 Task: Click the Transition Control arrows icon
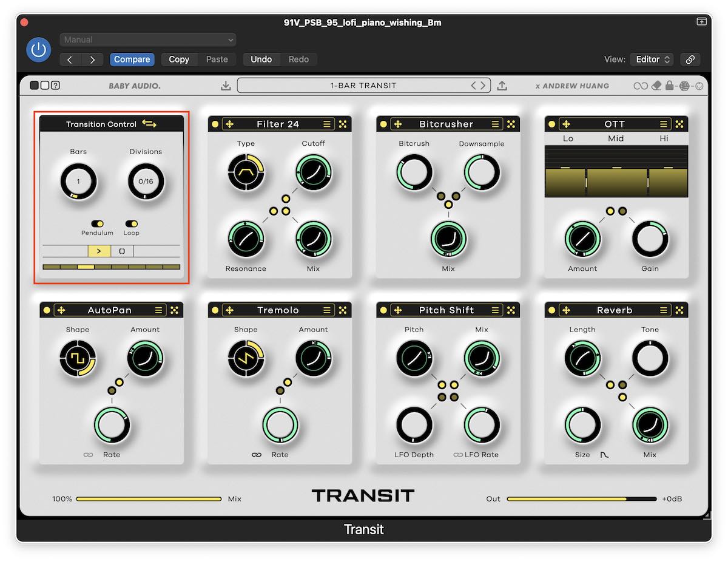(x=149, y=124)
